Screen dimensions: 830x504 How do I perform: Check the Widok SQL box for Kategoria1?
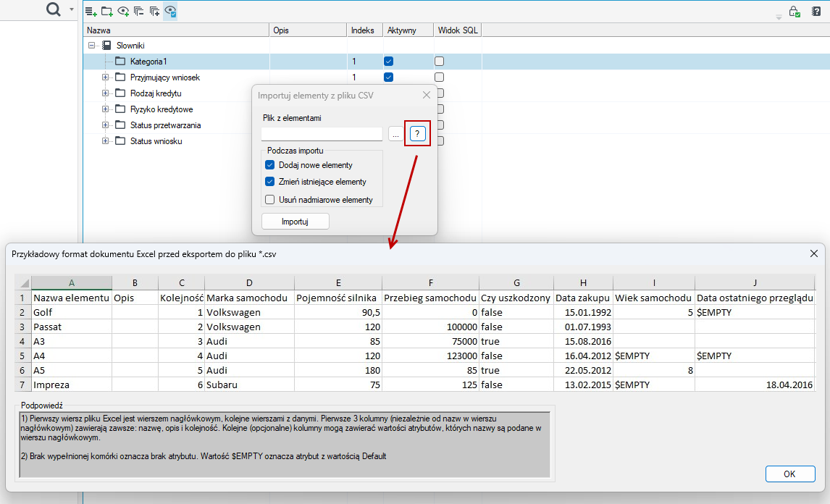tap(440, 62)
